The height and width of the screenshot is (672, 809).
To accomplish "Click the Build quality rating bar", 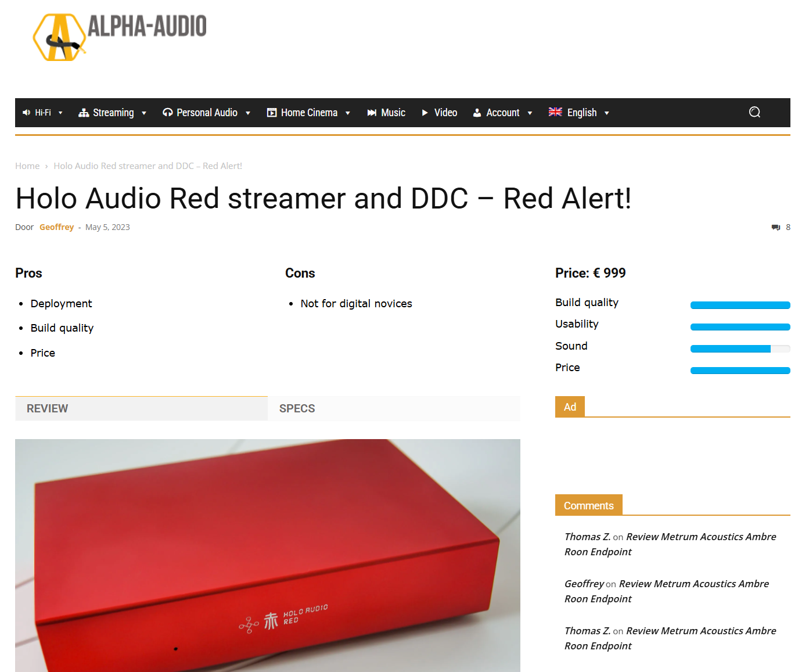I will (740, 305).
